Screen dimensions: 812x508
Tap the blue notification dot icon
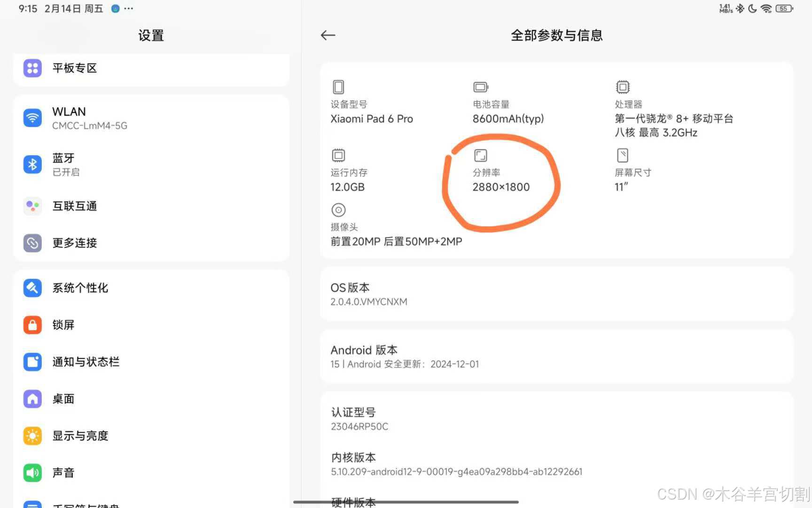click(115, 8)
